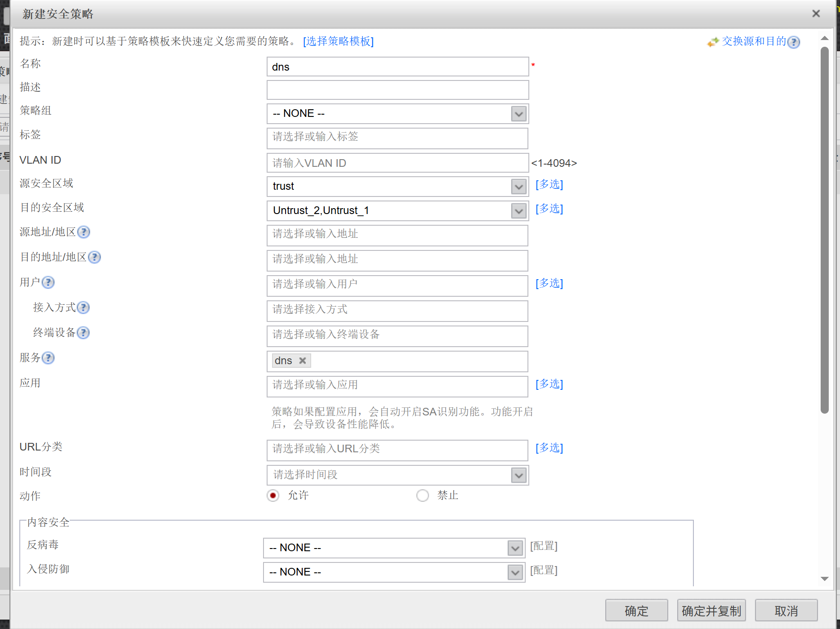840x629 pixels.
Task: Click the 终端设备 input field
Action: pos(398,336)
